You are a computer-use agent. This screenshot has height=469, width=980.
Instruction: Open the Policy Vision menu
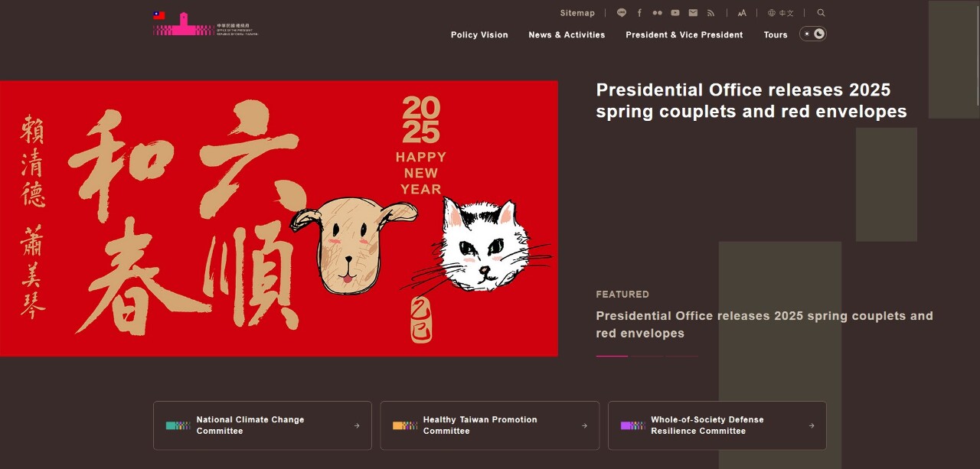pyautogui.click(x=479, y=34)
